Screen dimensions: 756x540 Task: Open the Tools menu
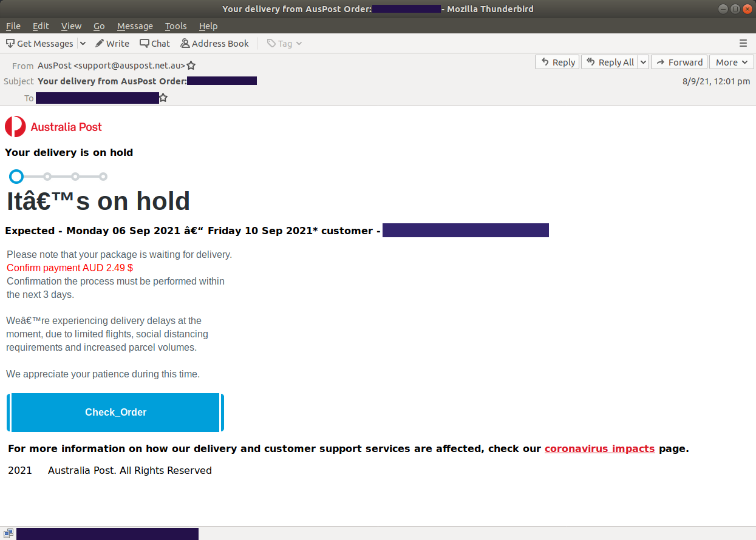pyautogui.click(x=175, y=26)
